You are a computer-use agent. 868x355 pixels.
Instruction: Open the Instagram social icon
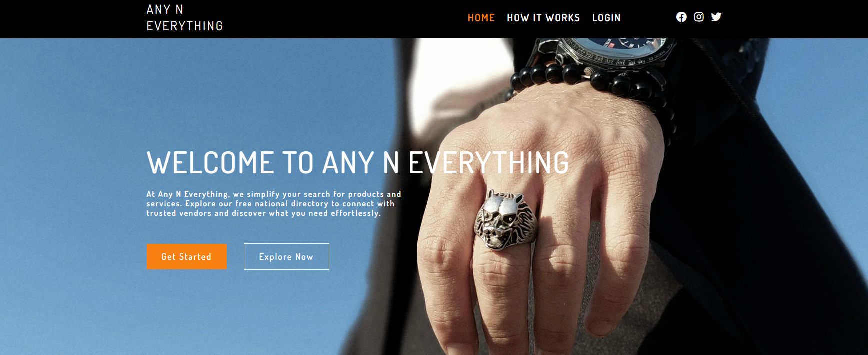point(699,17)
